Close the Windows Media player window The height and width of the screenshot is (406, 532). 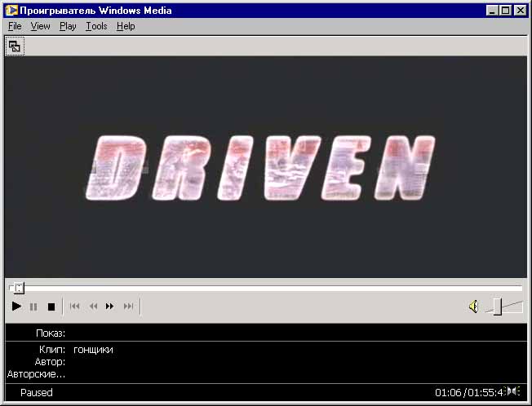click(520, 11)
